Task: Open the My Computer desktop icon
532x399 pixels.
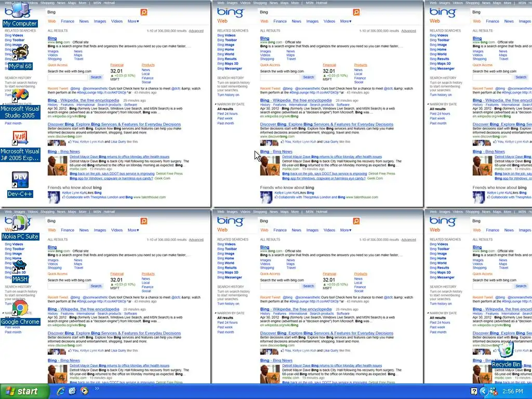Action: tap(20, 14)
